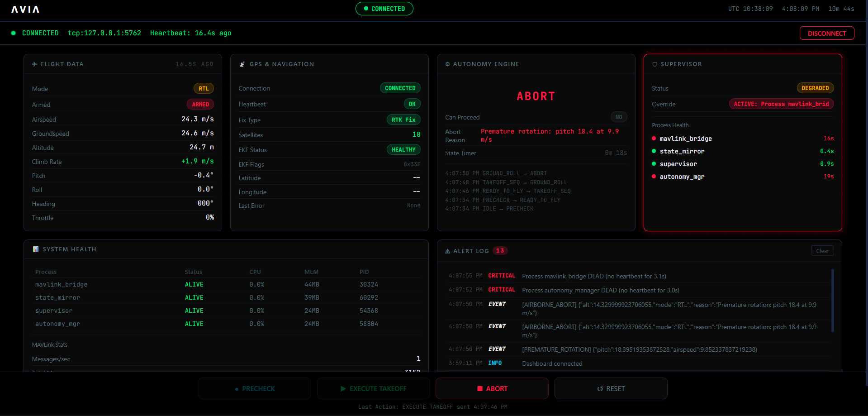Click the shield icon in the Supervisor header
Image resolution: width=868 pixels, height=416 pixels.
tap(655, 64)
